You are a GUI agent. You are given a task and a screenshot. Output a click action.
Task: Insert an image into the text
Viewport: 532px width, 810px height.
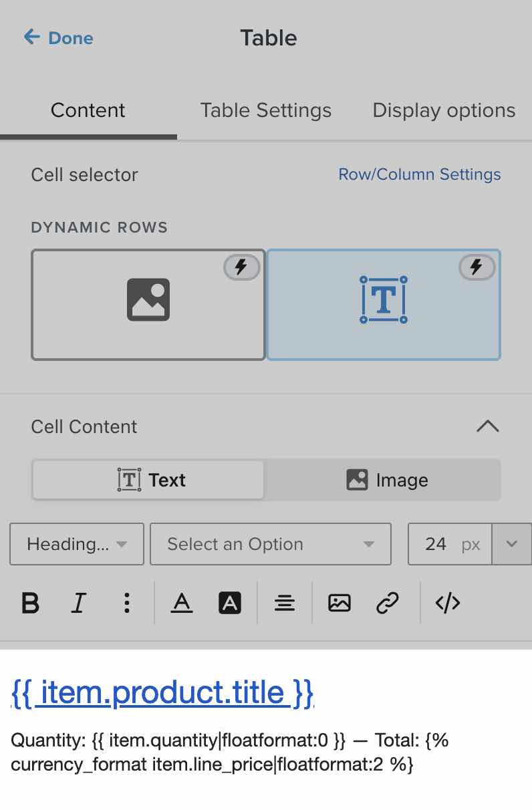340,603
